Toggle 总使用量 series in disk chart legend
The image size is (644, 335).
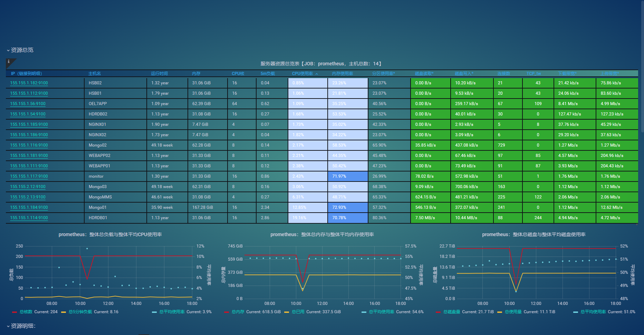(x=513, y=312)
